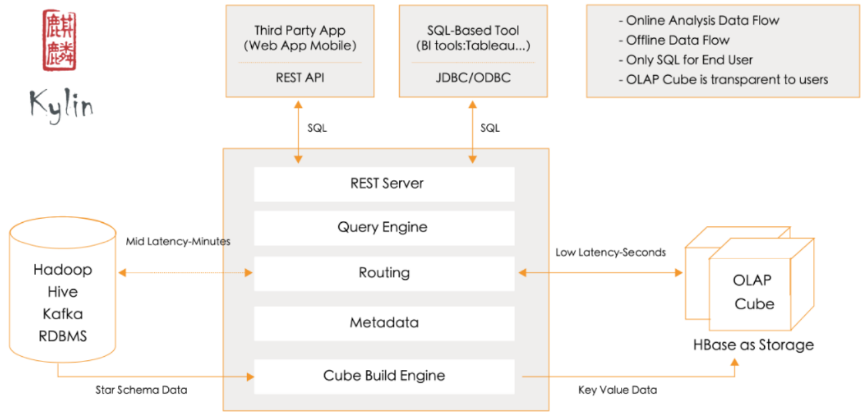Click the Kylin red seal logo
868x419 pixels.
click(x=60, y=41)
